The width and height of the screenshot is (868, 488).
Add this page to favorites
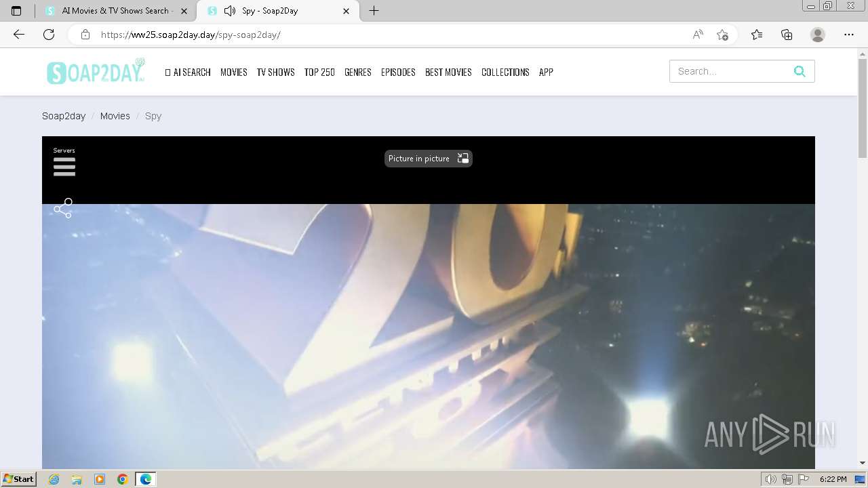[722, 35]
